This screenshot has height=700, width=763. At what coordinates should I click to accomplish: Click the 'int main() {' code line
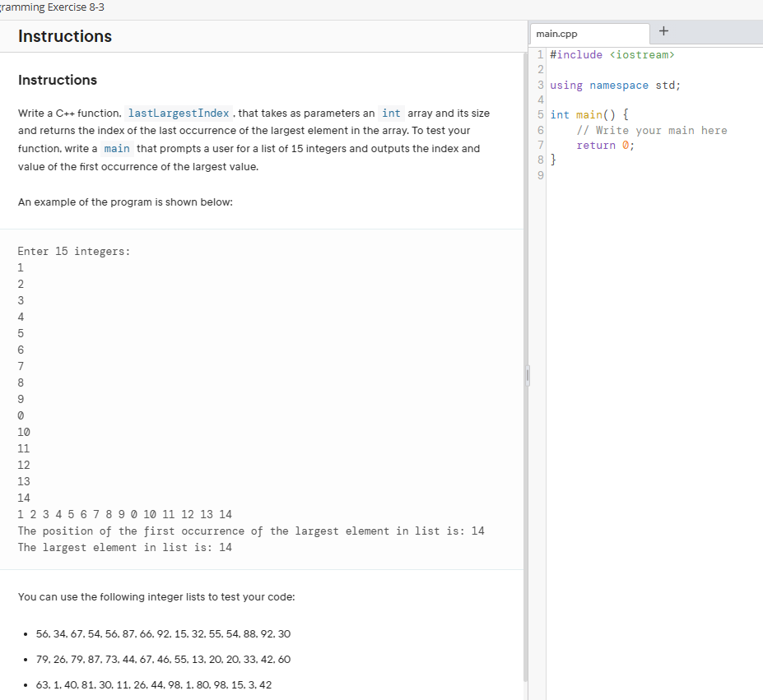(589, 115)
